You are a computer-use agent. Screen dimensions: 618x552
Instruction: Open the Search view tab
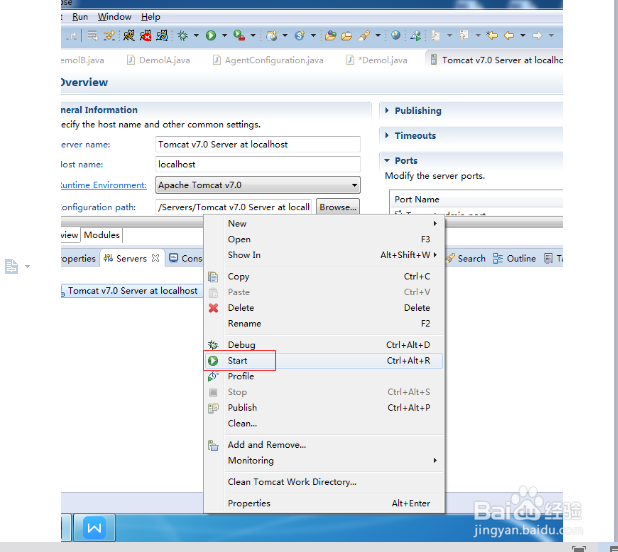[466, 258]
